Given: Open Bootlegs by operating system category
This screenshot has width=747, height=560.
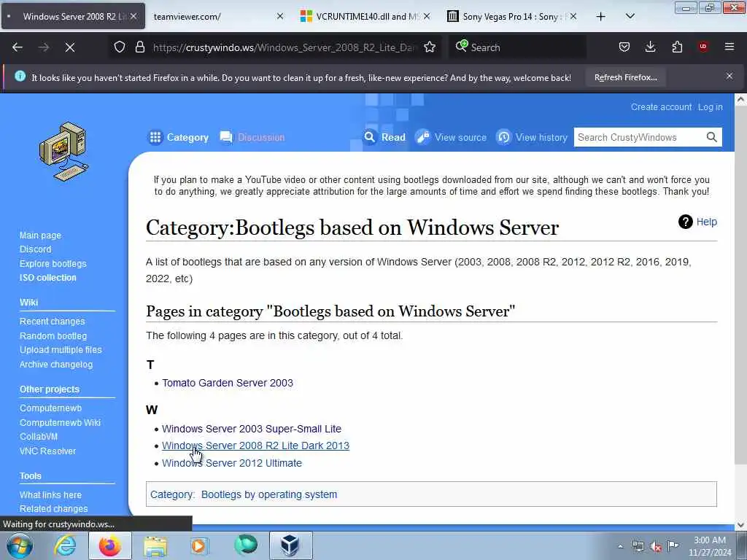Looking at the screenshot, I should pos(268,494).
